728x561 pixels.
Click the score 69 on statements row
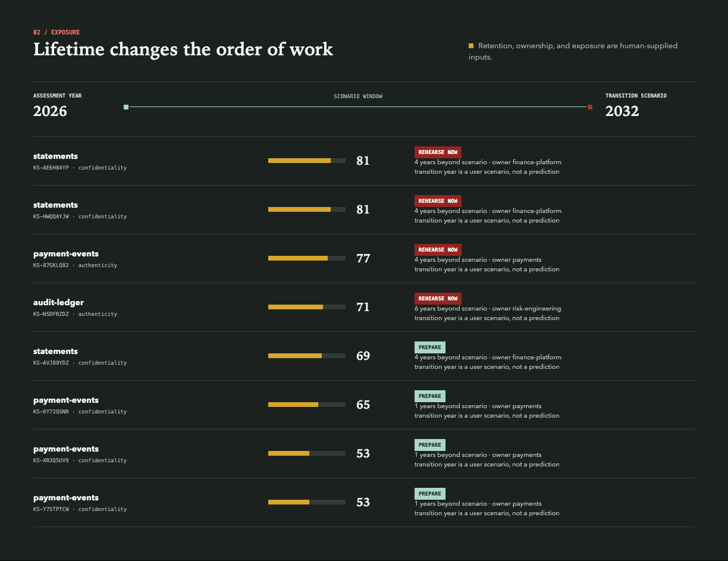pyautogui.click(x=363, y=356)
